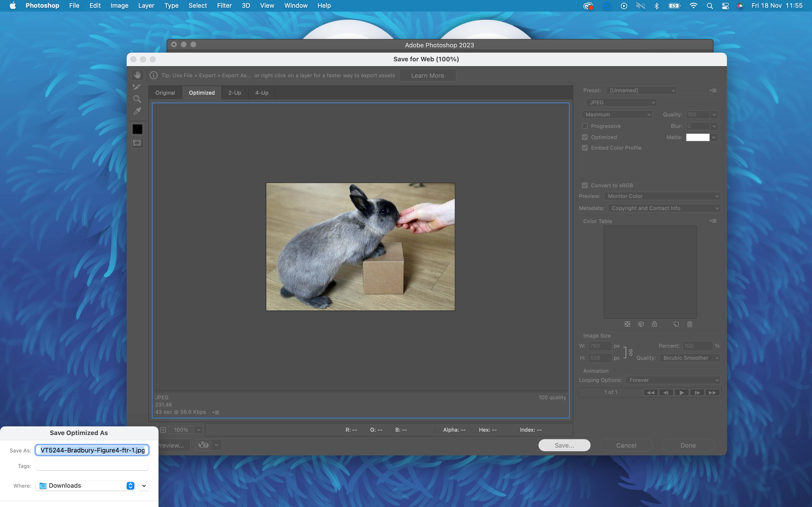Open the Optimize menu icon beside Preset
Screen dimensions: 812x507
[x=713, y=91]
